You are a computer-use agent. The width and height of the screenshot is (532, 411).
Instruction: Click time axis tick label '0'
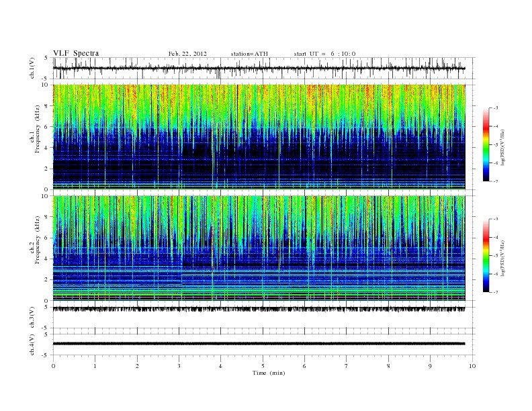53,366
